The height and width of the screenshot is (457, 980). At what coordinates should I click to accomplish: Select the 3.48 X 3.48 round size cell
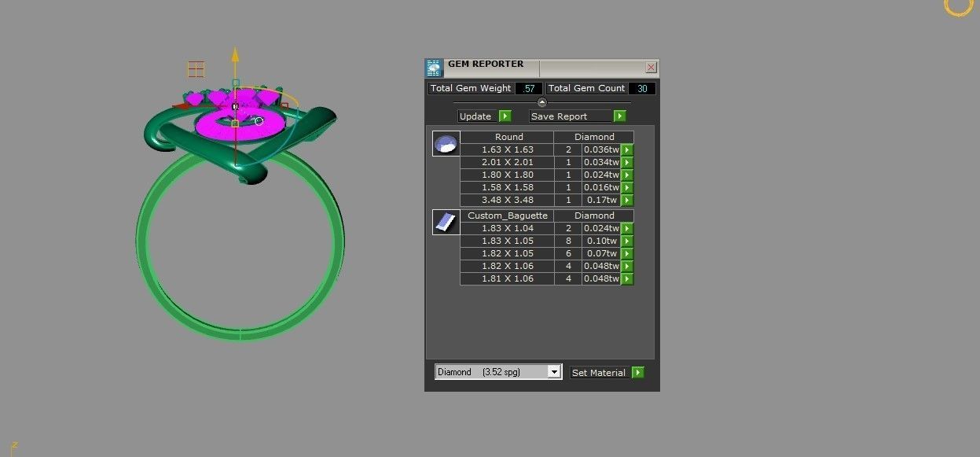(x=507, y=200)
